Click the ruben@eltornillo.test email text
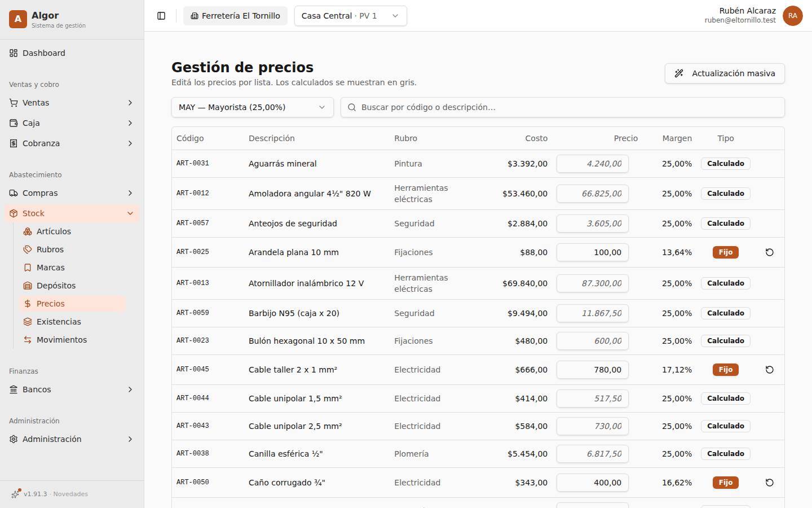812x508 pixels. 740,20
